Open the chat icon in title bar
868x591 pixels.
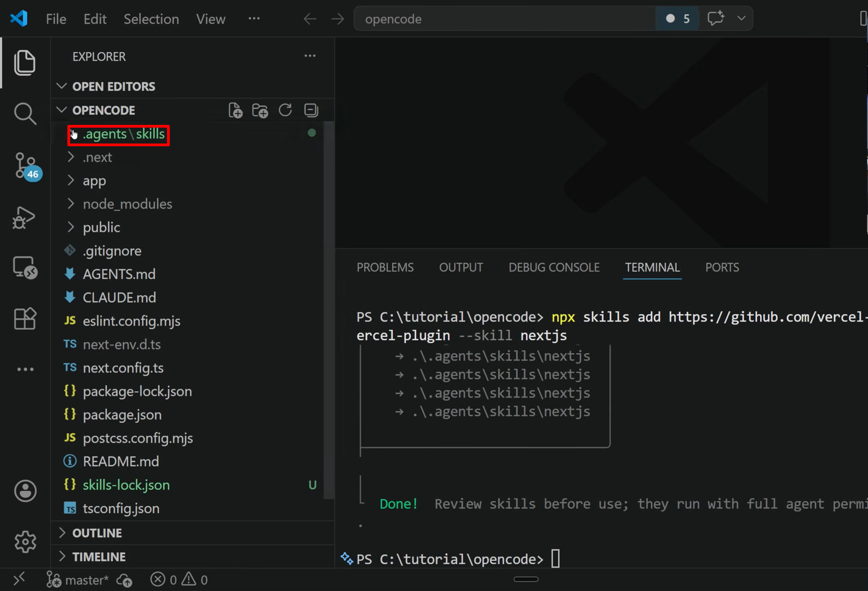[716, 19]
